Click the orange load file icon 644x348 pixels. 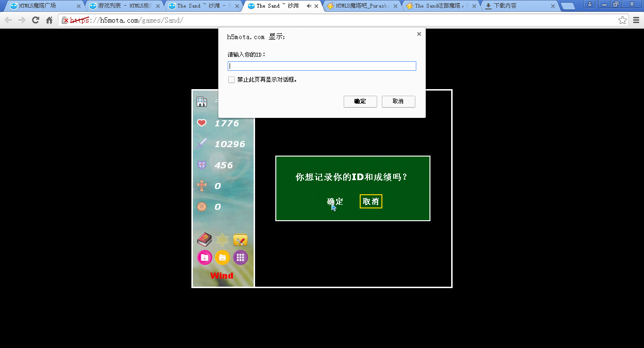[222, 257]
